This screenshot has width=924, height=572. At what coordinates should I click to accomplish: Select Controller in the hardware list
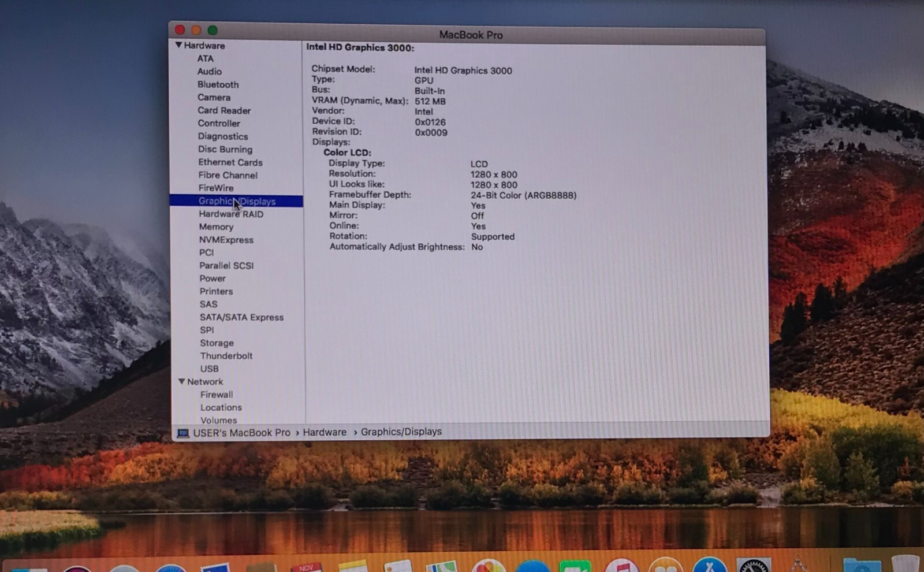(219, 123)
